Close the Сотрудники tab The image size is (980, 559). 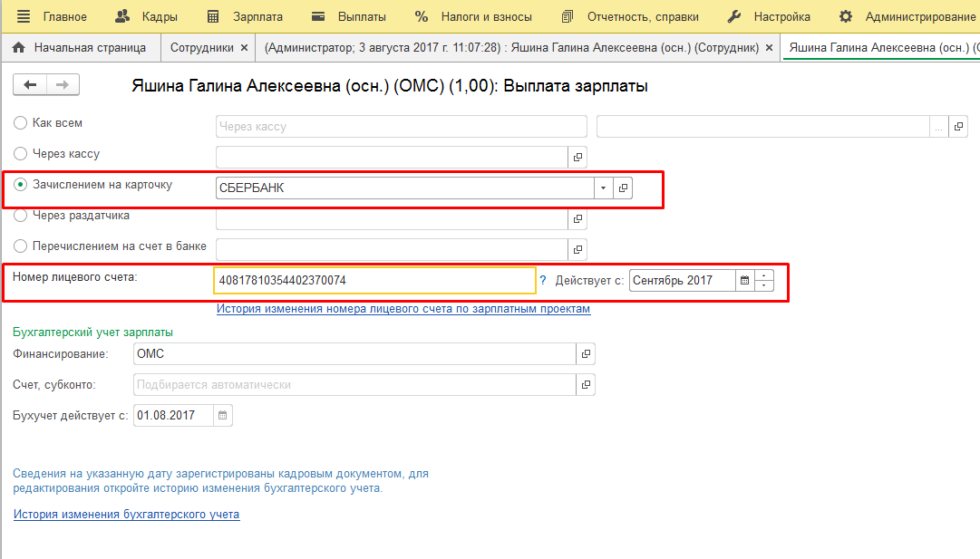[244, 47]
